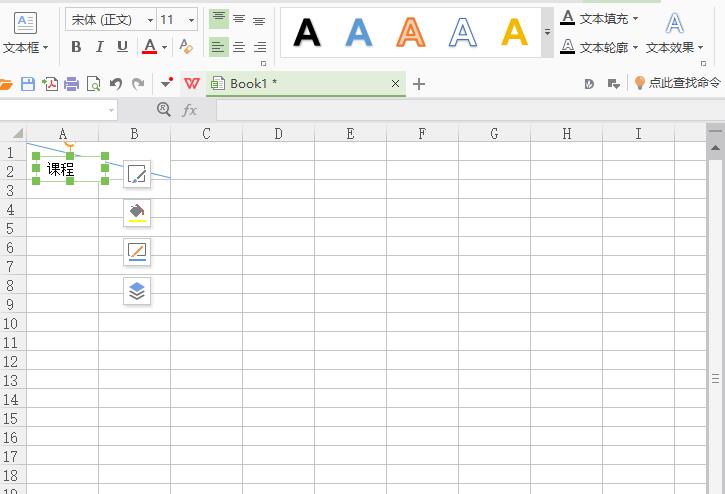725x494 pixels.
Task: Click the save icon in quick toolbar
Action: click(28, 84)
